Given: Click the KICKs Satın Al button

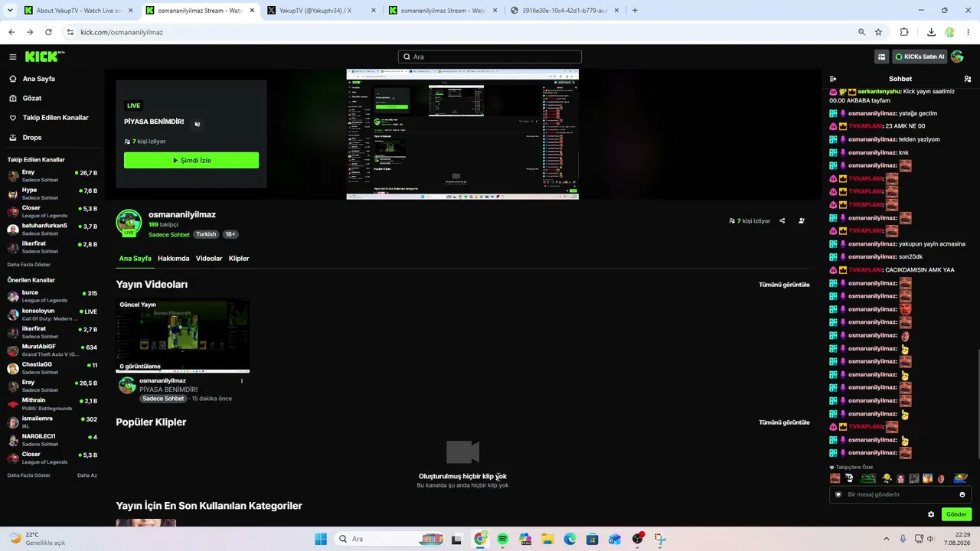Looking at the screenshot, I should click(919, 57).
